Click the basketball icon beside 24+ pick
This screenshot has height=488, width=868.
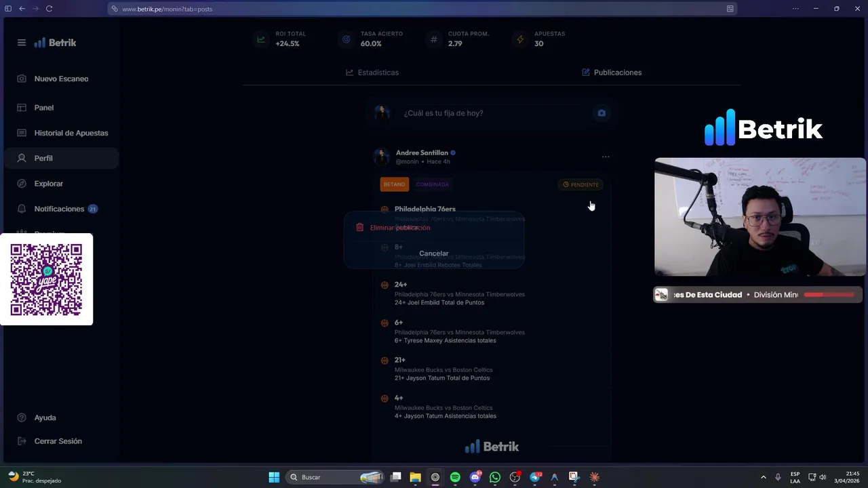click(384, 285)
